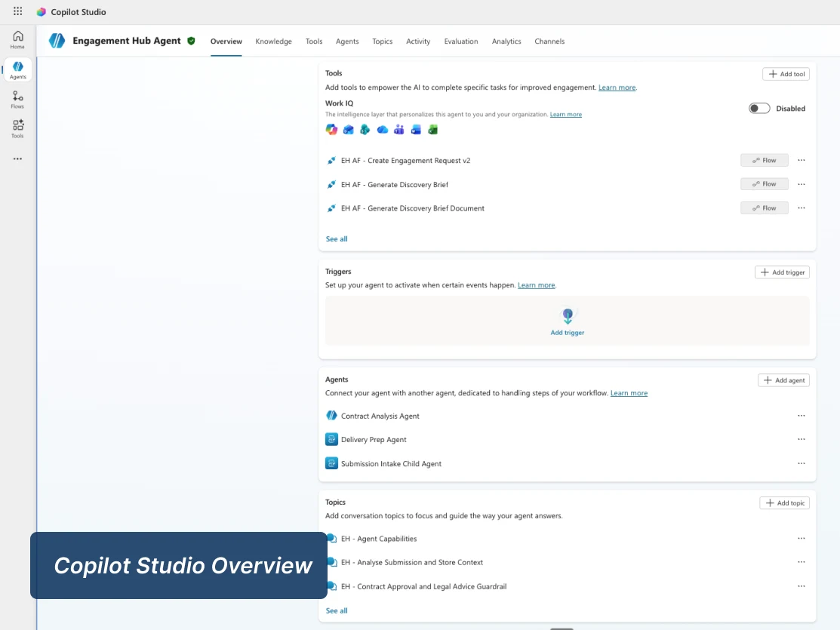Click the Add agent button
Screen dimensions: 840x630
coord(783,380)
